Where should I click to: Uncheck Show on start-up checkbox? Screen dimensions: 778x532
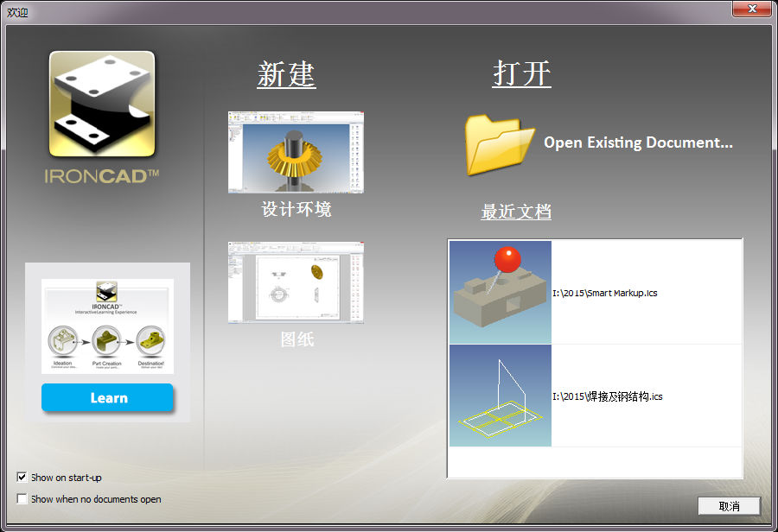[x=22, y=477]
